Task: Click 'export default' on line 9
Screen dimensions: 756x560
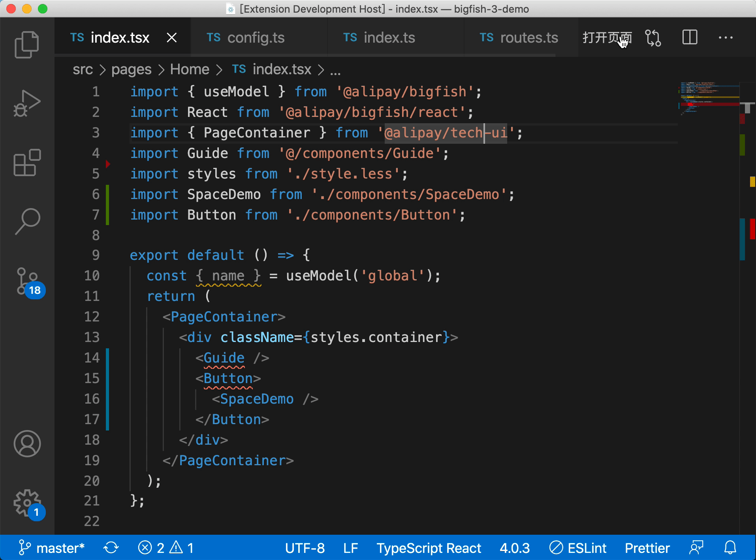Action: point(187,255)
